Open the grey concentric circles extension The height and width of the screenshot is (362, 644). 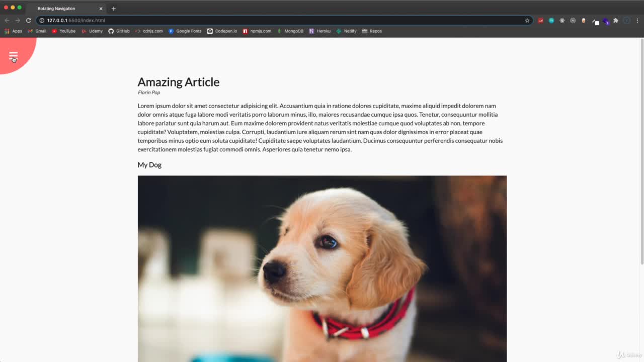tap(573, 21)
